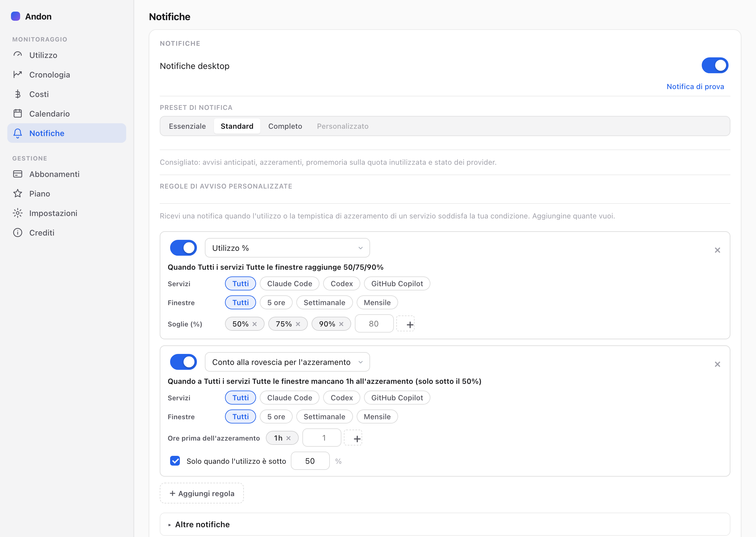Select Codex in the Utilizzo % rule
The height and width of the screenshot is (537, 756).
click(341, 283)
